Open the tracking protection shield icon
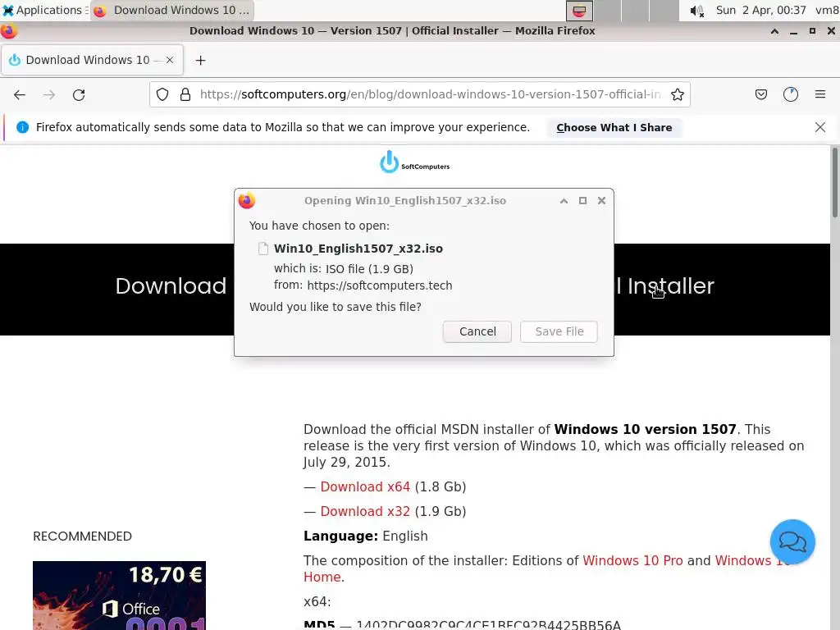The height and width of the screenshot is (630, 840). coord(162,95)
